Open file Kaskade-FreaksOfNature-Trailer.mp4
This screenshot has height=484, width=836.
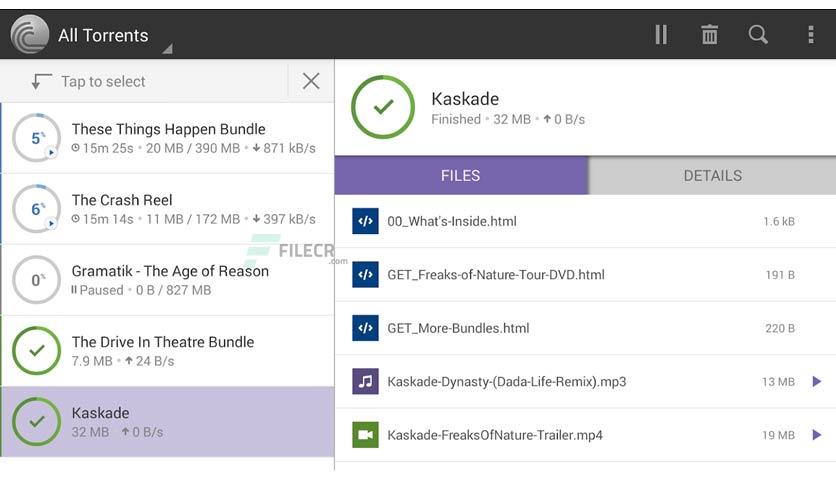click(585, 434)
